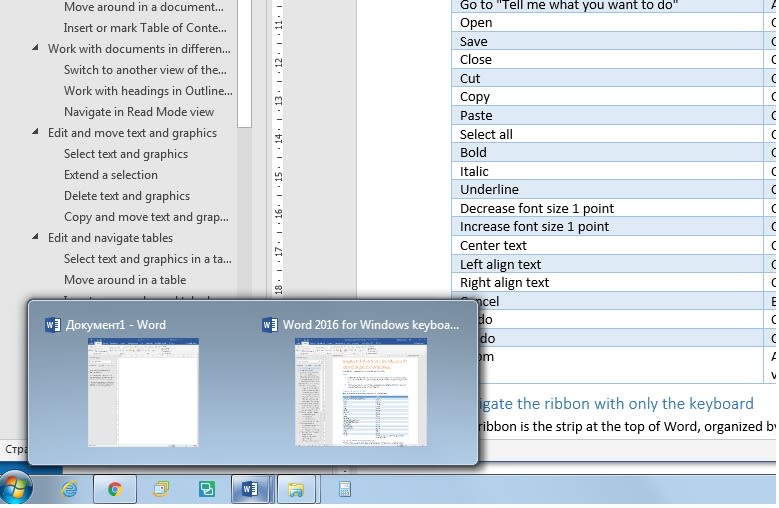Click the 'Paste' table cell
This screenshot has width=779, height=508.
[x=607, y=116]
